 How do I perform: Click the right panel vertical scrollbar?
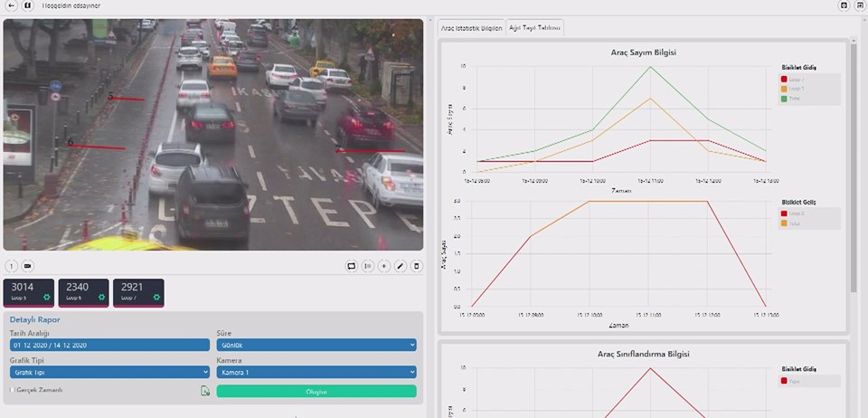click(854, 166)
